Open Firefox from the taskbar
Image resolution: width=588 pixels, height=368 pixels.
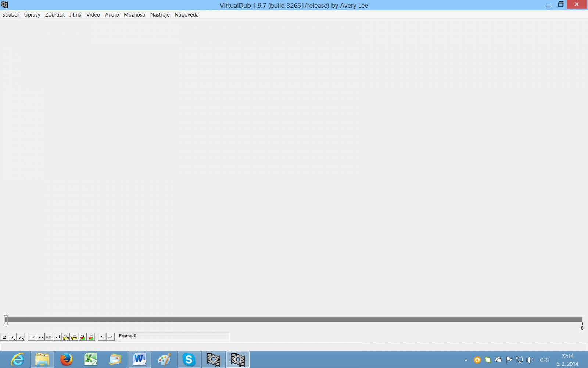click(67, 360)
